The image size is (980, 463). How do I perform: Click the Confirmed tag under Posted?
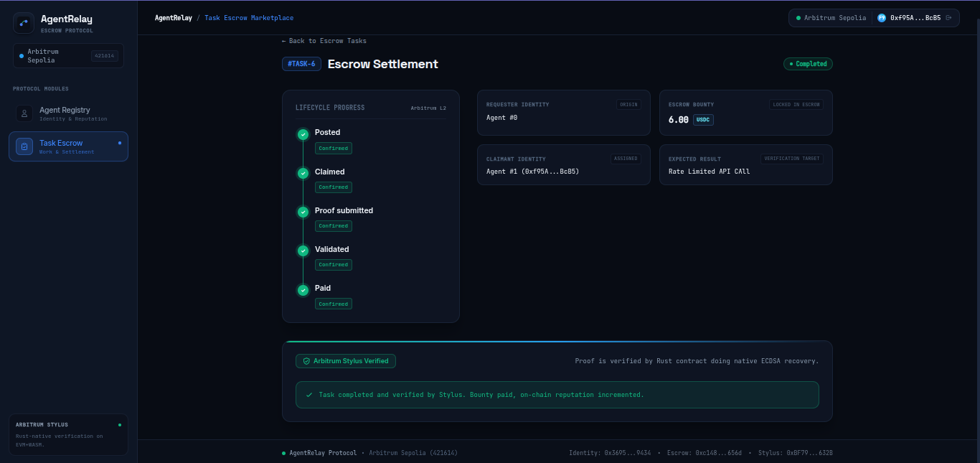(334, 149)
